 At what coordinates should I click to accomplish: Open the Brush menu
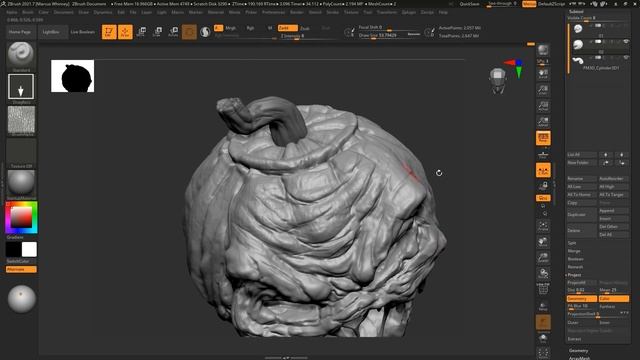[28, 12]
